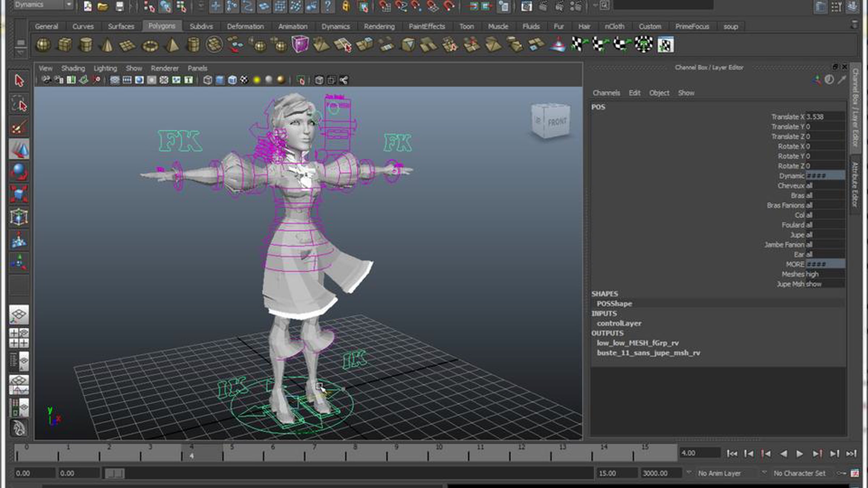Create a polygon sphere from the shelf
The width and height of the screenshot is (868, 488).
[43, 45]
